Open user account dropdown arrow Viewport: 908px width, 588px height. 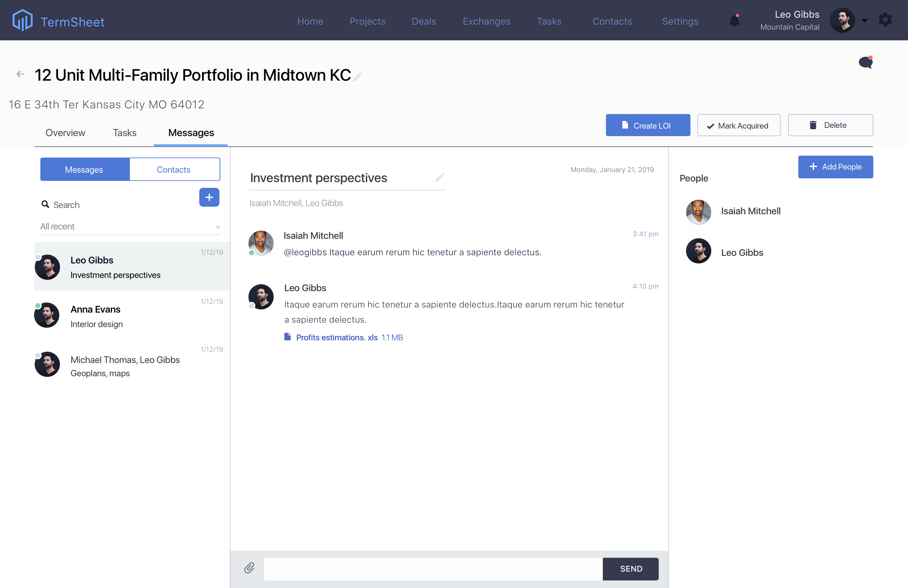click(864, 20)
